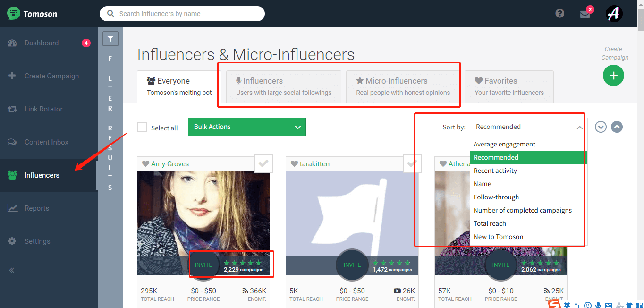Screen dimensions: 644x308
Task: Open Link Rotator in sidebar
Action: [x=49, y=109]
